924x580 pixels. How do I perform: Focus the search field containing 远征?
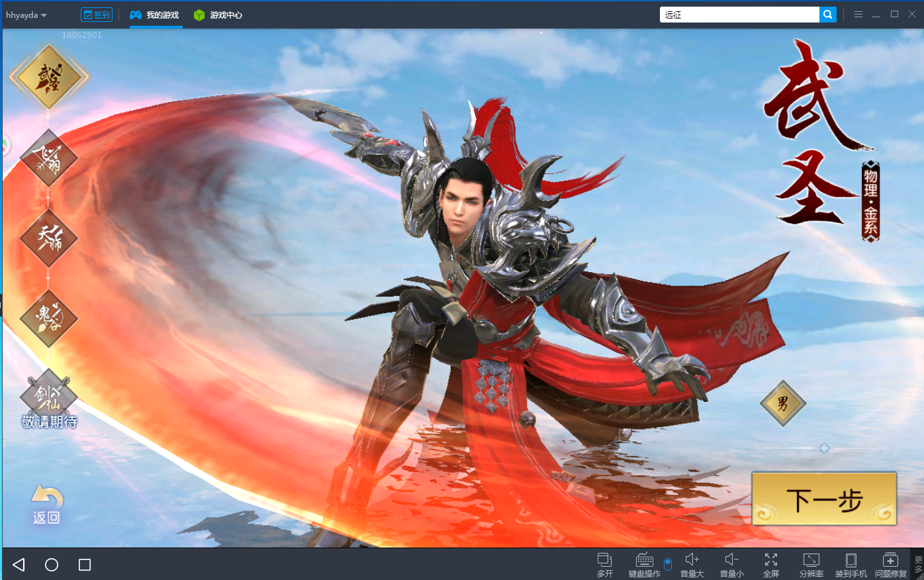click(739, 15)
